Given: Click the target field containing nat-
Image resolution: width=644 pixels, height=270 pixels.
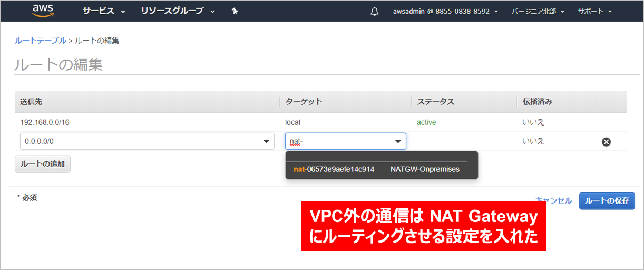Looking at the screenshot, I should tap(337, 141).
